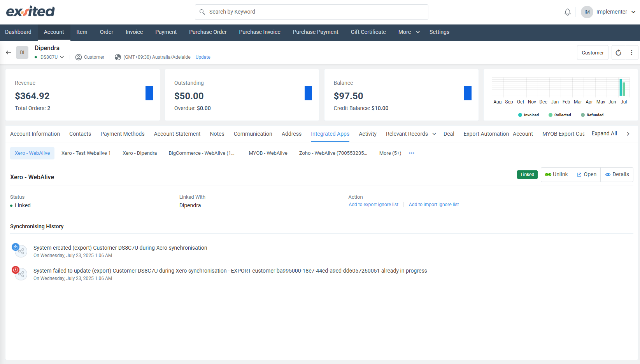Open the Implementer user dropdown
Viewport: 640px width, 364px height.
(616, 12)
